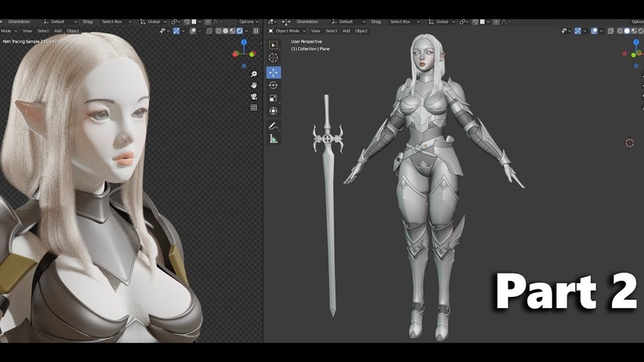Toggle X-ray in left viewport header
Image resolution: width=644 pixels, height=362 pixels.
click(x=209, y=31)
